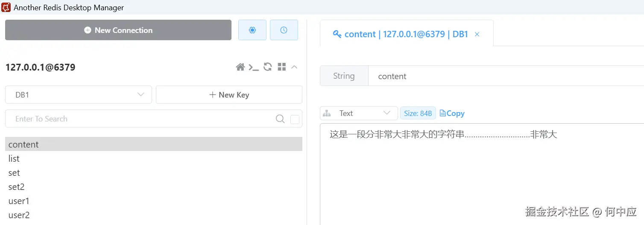
Task: Click the key icon in the content tab
Action: pyautogui.click(x=337, y=34)
